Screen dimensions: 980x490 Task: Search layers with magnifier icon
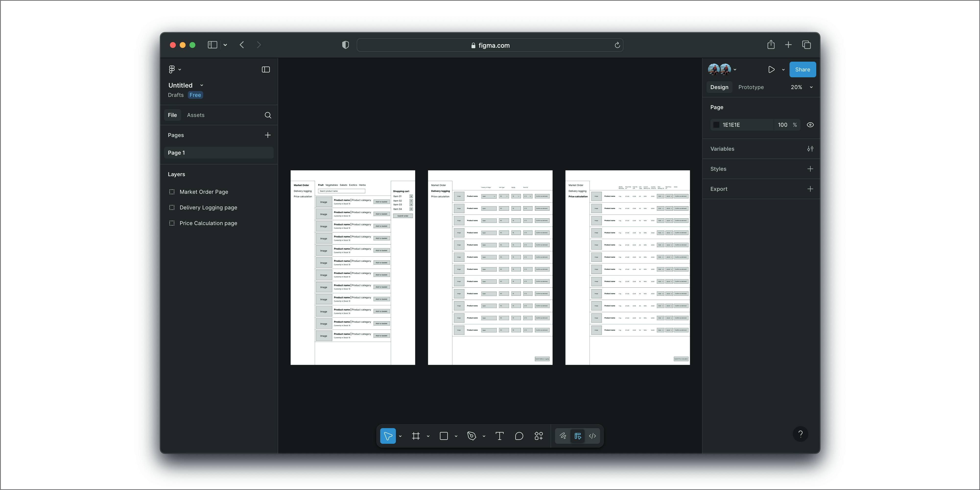click(x=268, y=115)
